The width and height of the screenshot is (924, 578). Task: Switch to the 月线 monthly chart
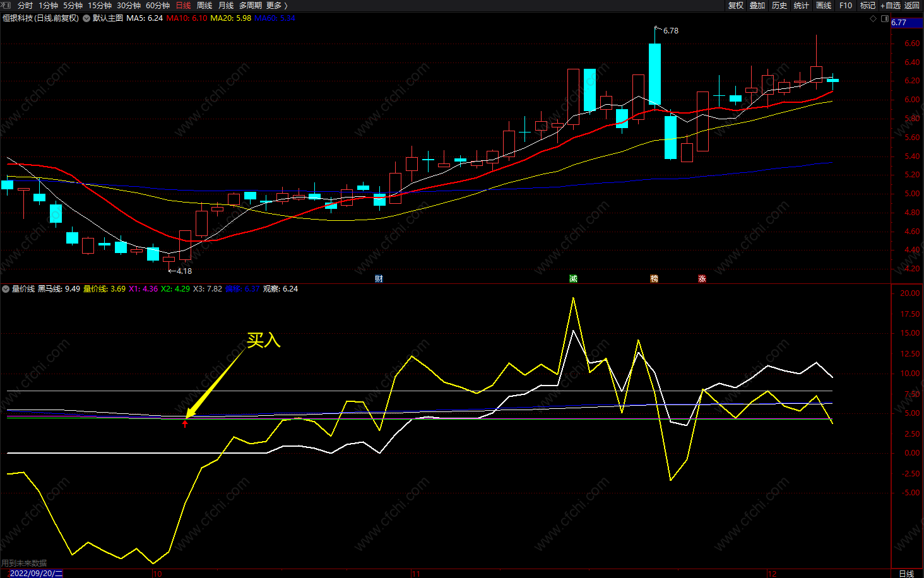226,5
